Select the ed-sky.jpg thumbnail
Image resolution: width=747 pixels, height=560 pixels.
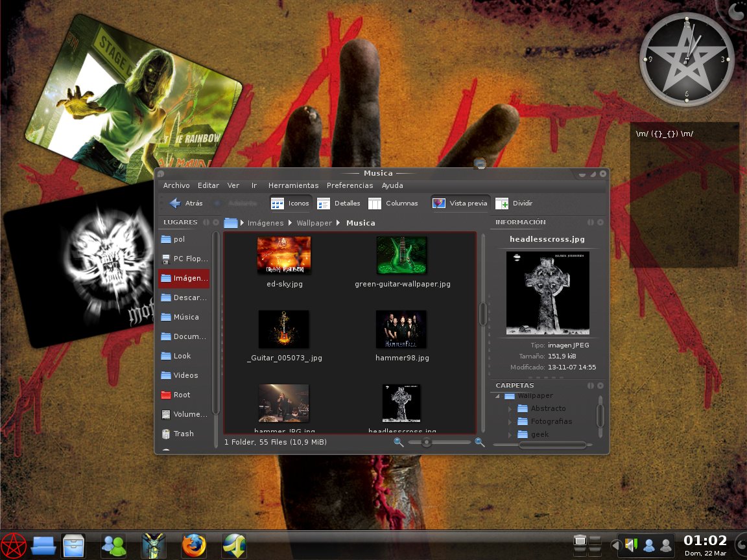(284, 255)
